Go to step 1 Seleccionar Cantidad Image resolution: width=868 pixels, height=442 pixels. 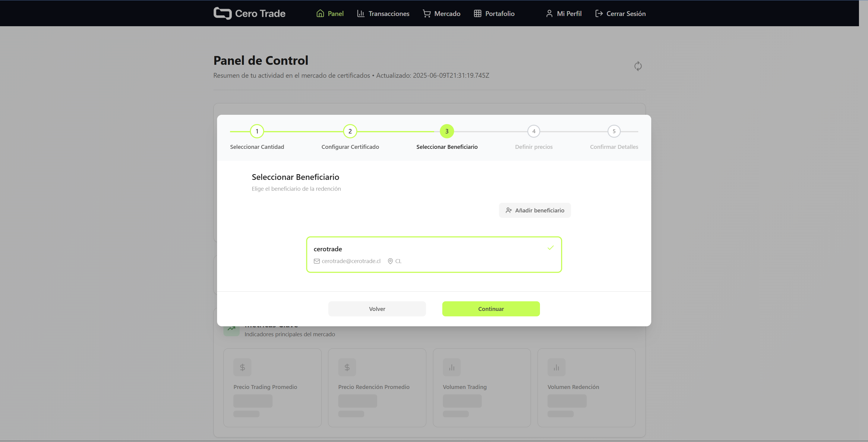(257, 131)
